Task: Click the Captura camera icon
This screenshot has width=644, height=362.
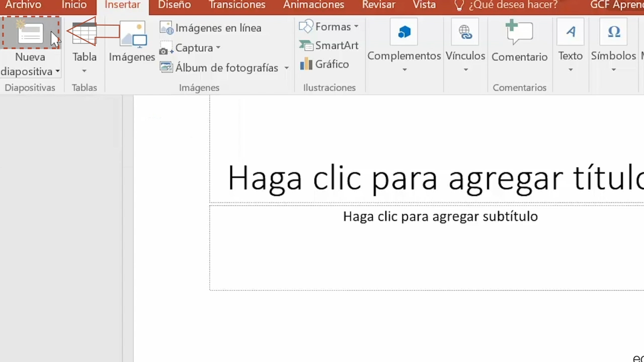Action: click(166, 48)
